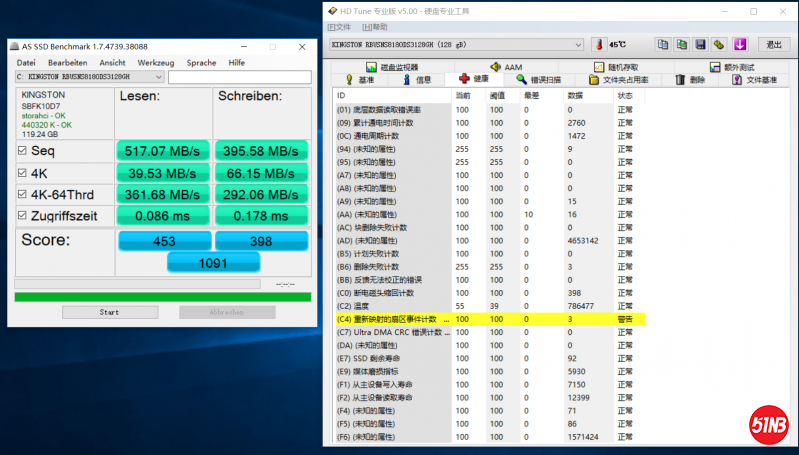This screenshot has width=799, height=455.
Task: Click the floppy disk save icon in HD Tune
Action: click(701, 45)
